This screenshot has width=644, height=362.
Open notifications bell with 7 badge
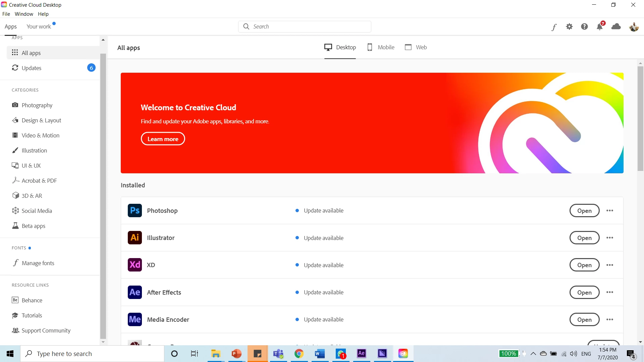[600, 26]
